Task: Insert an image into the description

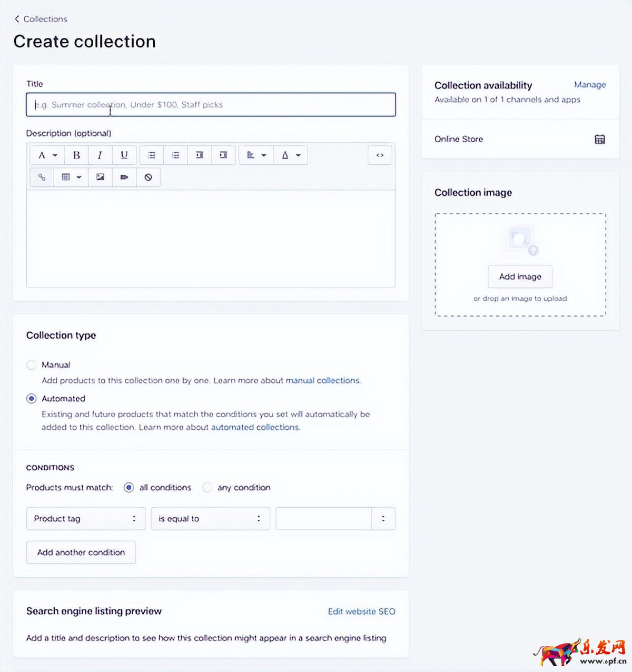Action: pyautogui.click(x=100, y=177)
